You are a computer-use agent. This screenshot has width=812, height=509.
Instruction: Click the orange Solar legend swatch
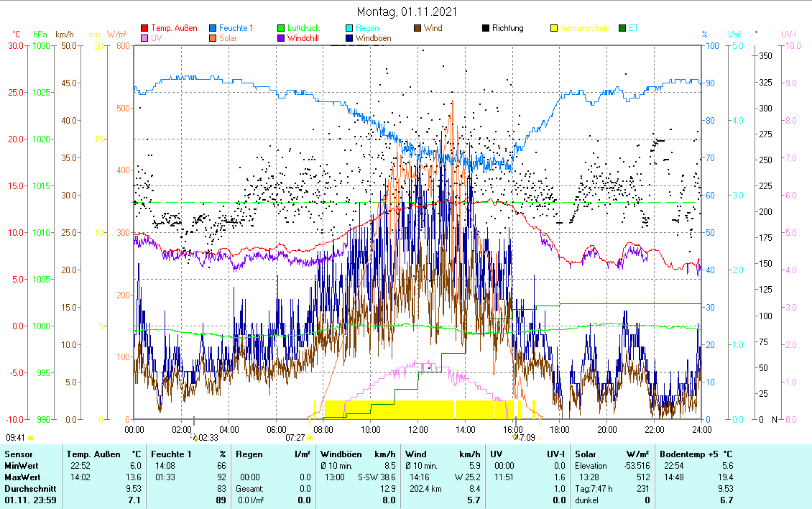pyautogui.click(x=213, y=38)
